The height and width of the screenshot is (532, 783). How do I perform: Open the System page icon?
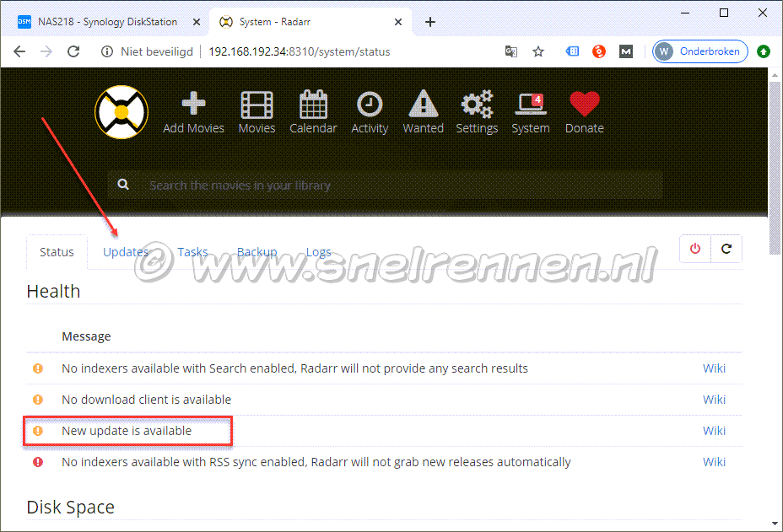(x=531, y=113)
